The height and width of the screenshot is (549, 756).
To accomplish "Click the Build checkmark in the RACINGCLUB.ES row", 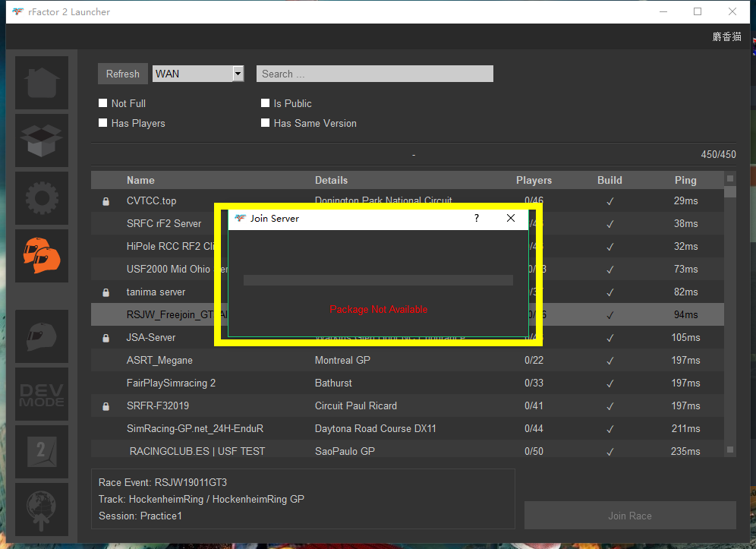I will (x=610, y=452).
